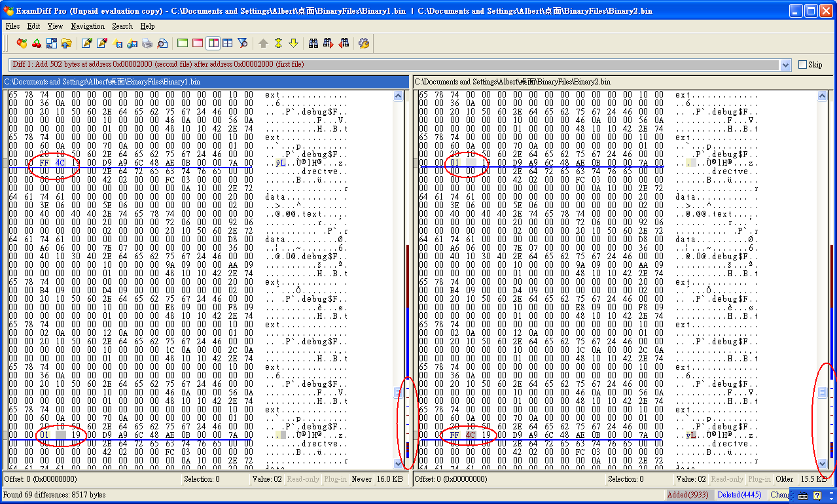Viewport: 837px width, 504px height.
Task: Click the right pane vertical scrollbar thumb
Action: point(823,392)
